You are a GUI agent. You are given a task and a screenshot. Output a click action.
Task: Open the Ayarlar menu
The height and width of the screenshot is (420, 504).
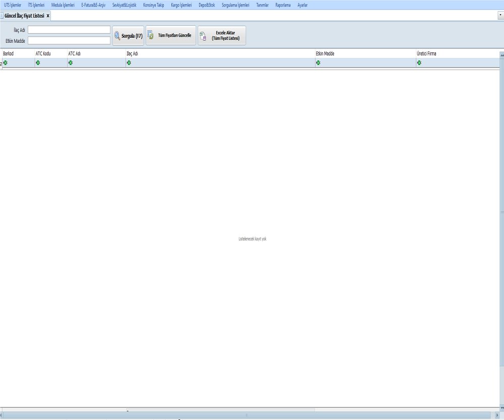pos(302,5)
